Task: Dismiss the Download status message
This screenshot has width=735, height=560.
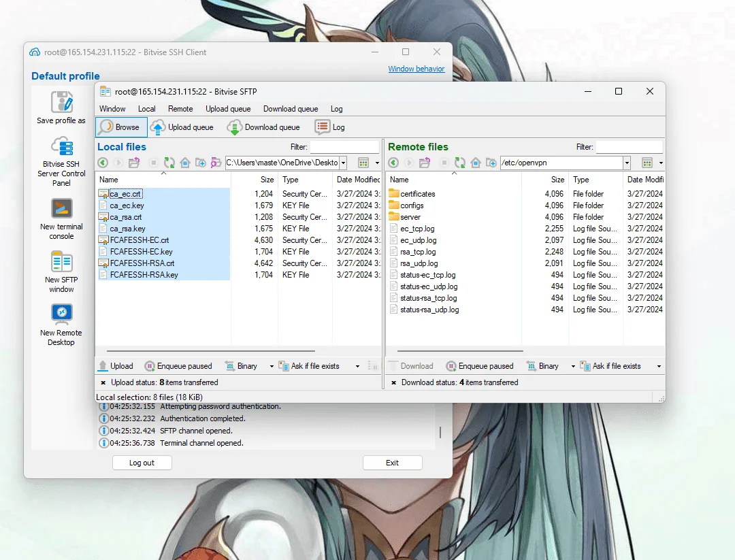Action: pos(394,382)
